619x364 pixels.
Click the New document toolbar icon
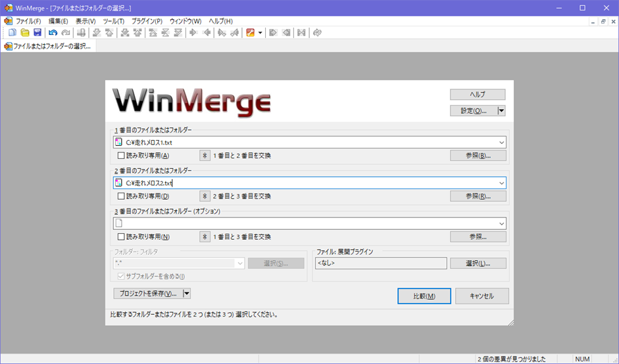point(12,33)
